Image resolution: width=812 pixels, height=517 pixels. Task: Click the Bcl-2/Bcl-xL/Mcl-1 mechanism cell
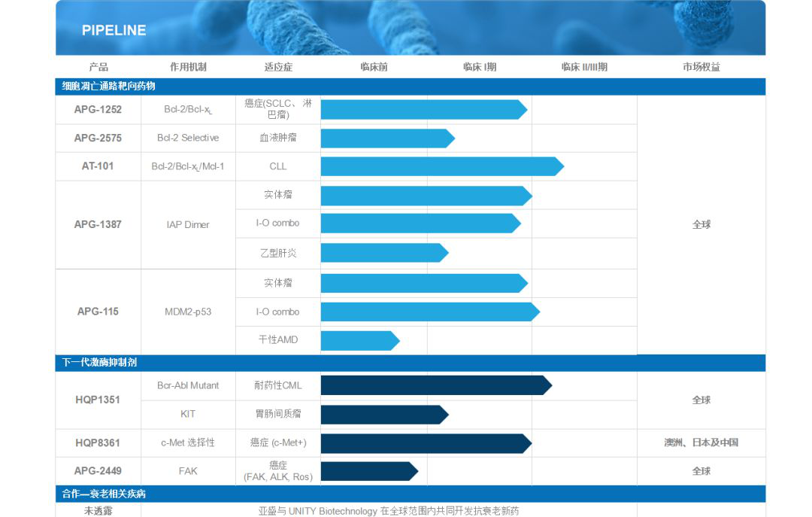coord(188,166)
